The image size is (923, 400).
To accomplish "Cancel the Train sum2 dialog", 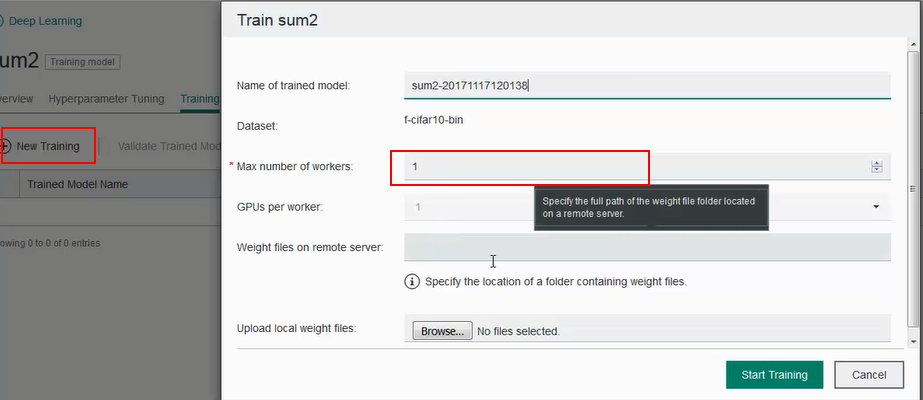I will click(x=869, y=375).
